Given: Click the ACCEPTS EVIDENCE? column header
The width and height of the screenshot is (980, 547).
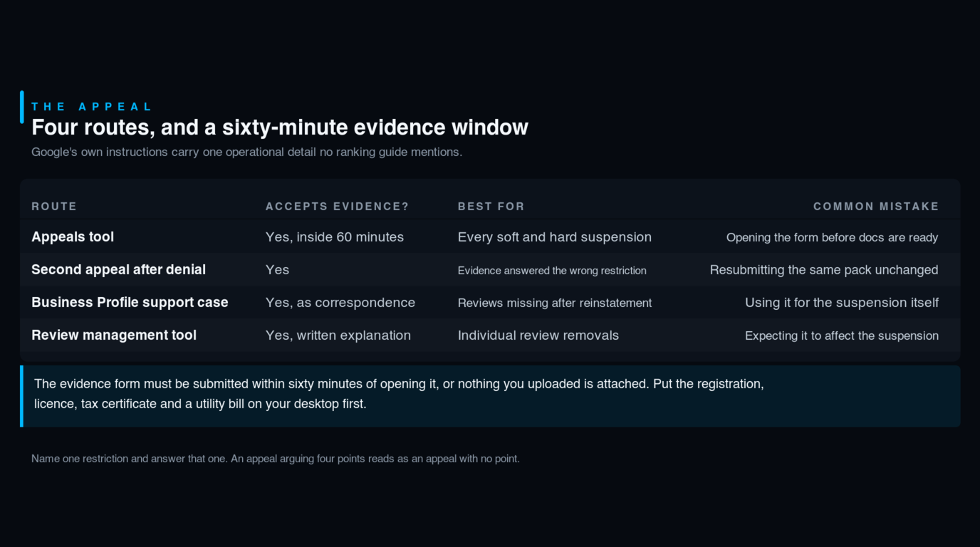Looking at the screenshot, I should click(x=338, y=207).
